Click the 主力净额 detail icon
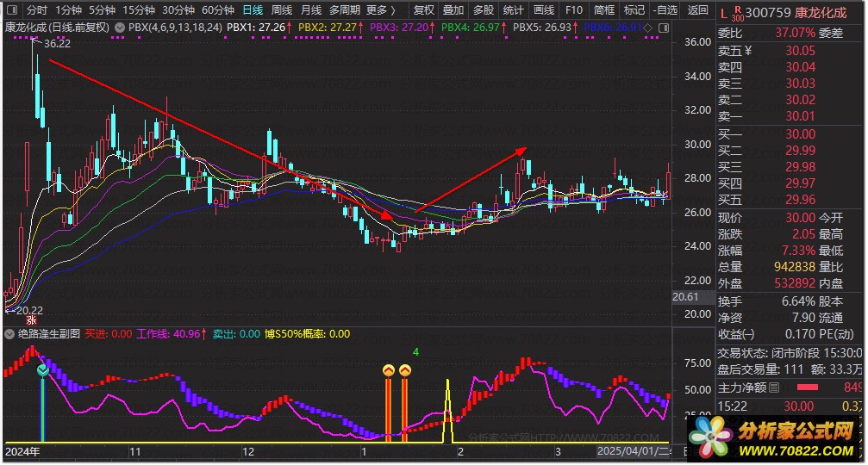 (774, 387)
